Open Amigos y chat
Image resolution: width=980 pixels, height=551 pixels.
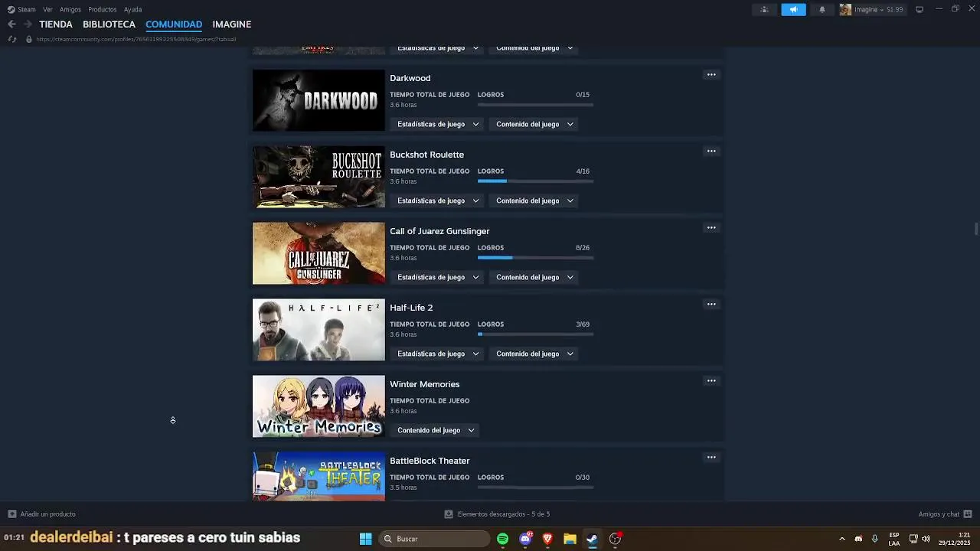pos(939,514)
